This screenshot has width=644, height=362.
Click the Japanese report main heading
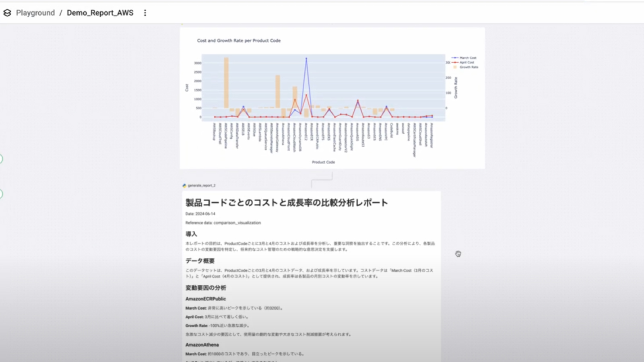(287, 202)
